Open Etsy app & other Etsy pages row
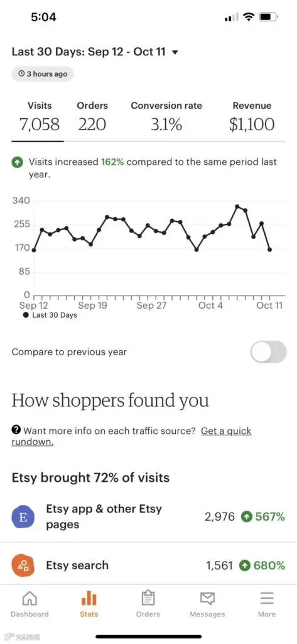 click(148, 517)
